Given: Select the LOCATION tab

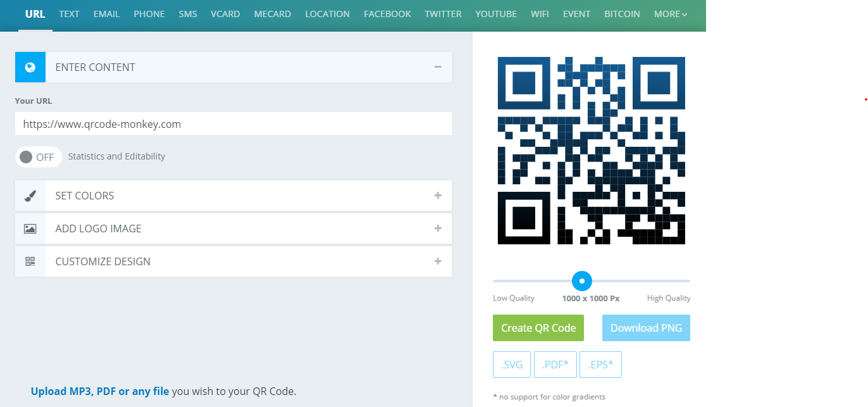Looking at the screenshot, I should pos(327,14).
